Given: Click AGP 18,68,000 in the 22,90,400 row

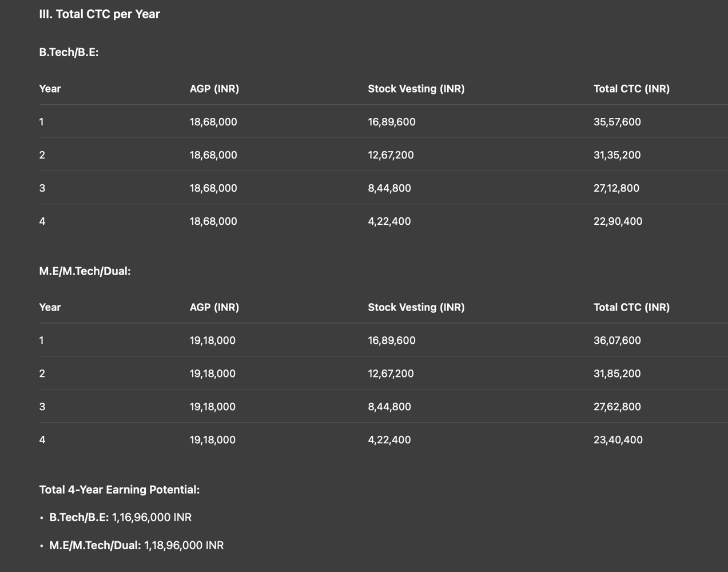Looking at the screenshot, I should tap(213, 221).
